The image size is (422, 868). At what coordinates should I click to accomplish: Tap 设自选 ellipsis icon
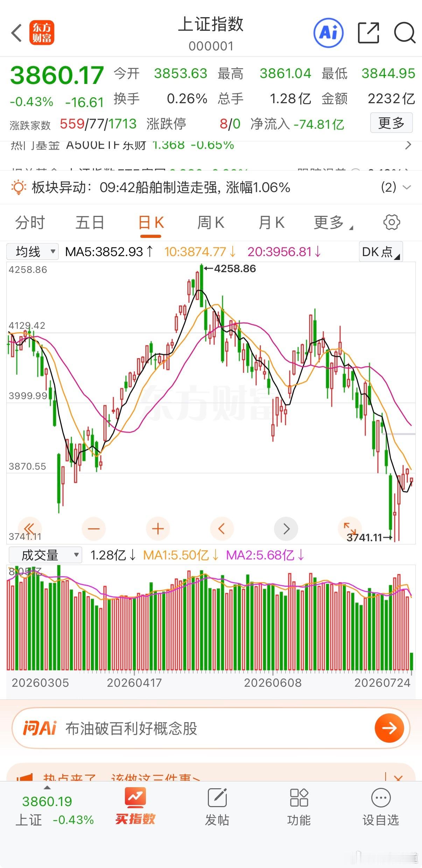pyautogui.click(x=381, y=798)
